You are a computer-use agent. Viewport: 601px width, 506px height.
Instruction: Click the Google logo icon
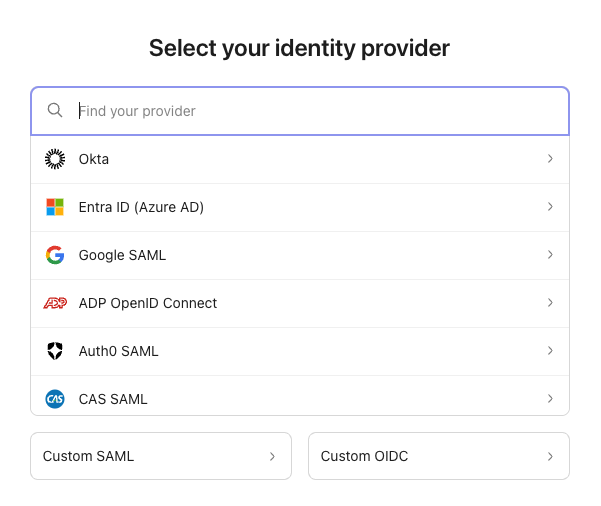coord(55,255)
